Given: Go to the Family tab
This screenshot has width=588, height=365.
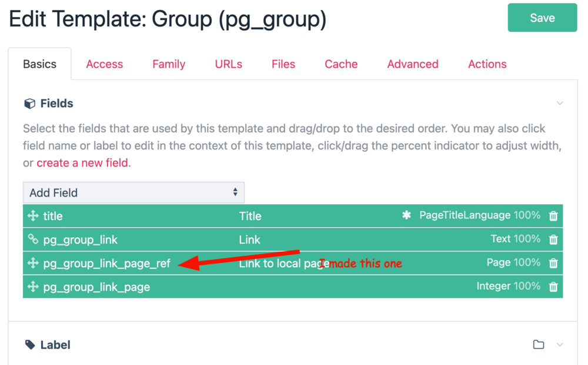Looking at the screenshot, I should (x=169, y=64).
